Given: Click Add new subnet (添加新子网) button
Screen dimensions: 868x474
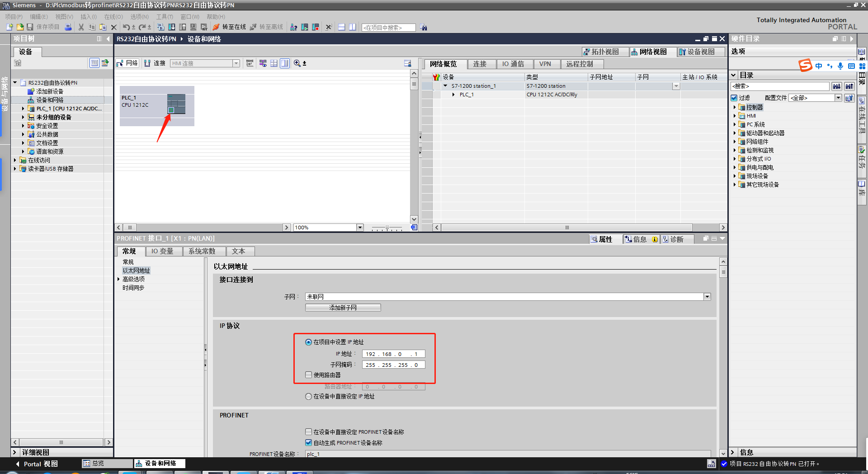Looking at the screenshot, I should coord(343,308).
